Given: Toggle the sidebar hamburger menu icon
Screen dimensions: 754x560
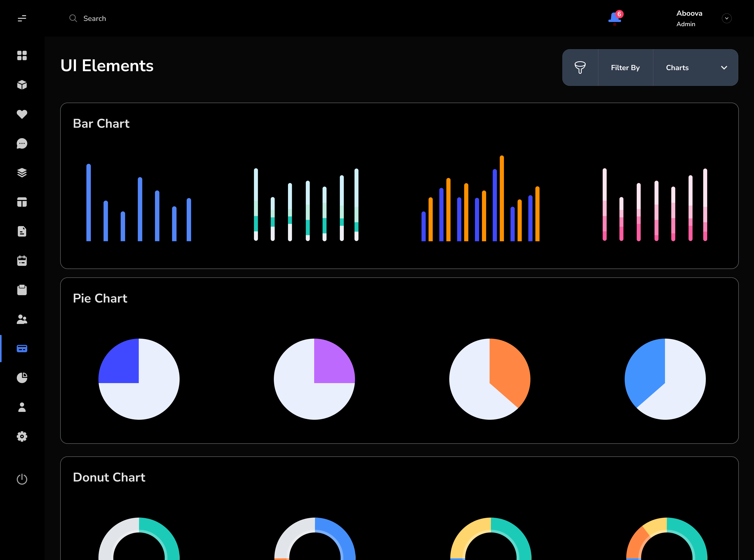Looking at the screenshot, I should click(22, 18).
